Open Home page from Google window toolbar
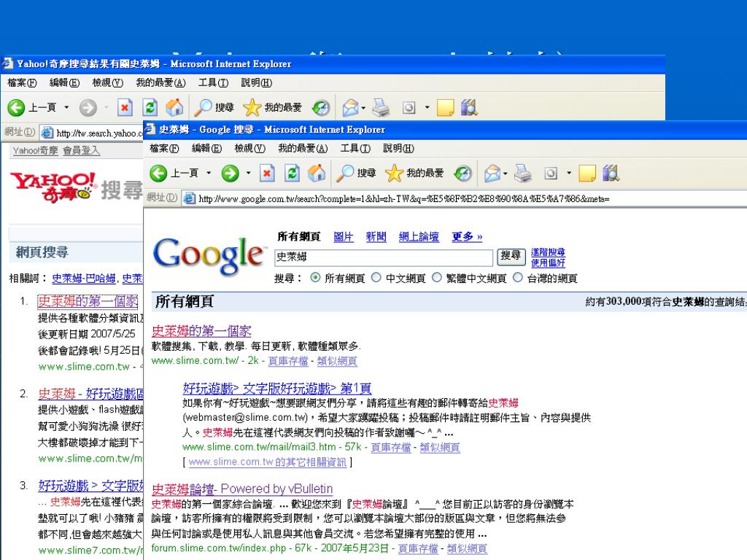Image resolution: width=747 pixels, height=560 pixels. click(x=317, y=173)
